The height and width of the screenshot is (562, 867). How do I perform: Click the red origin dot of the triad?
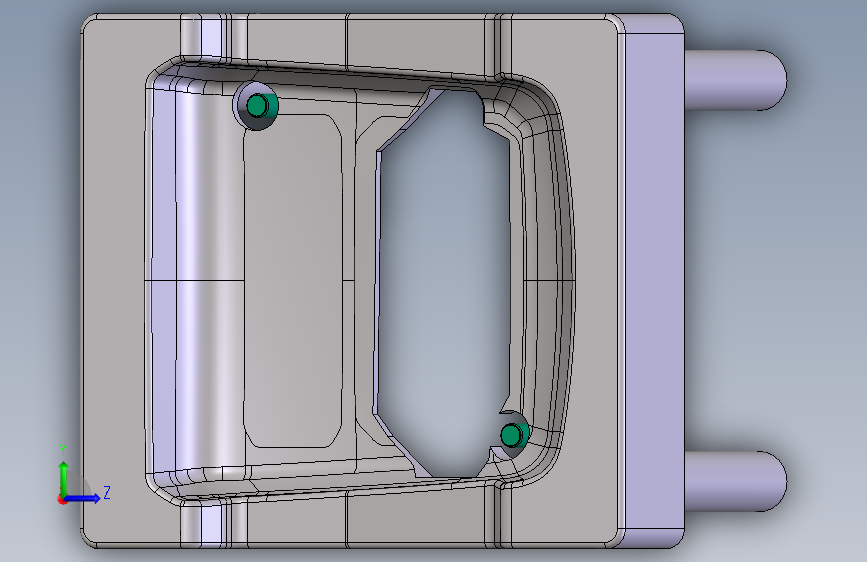tap(62, 499)
